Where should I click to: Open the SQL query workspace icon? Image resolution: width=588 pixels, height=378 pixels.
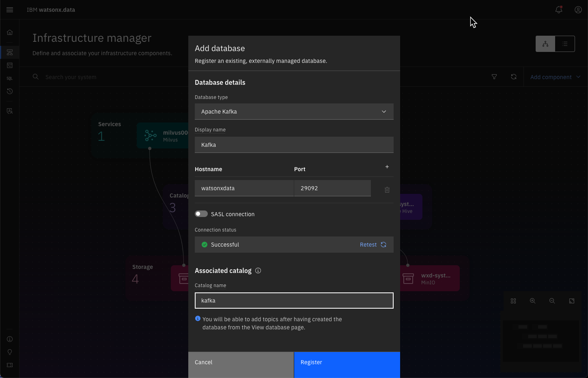pos(10,78)
